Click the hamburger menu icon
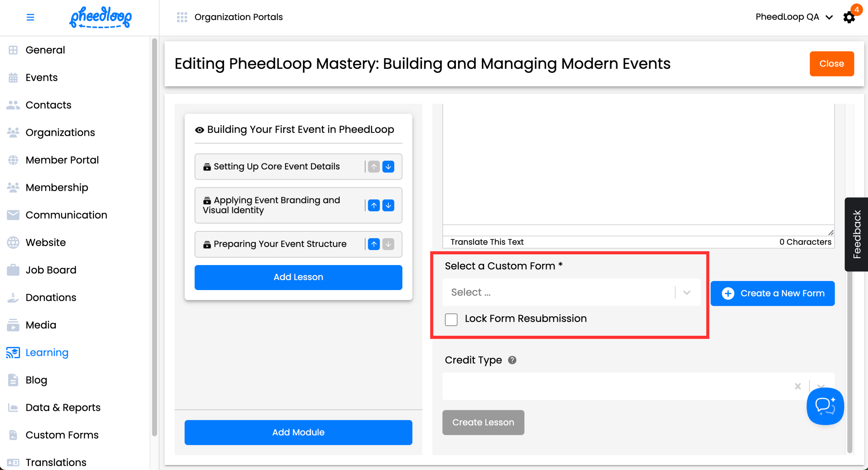 click(x=30, y=17)
